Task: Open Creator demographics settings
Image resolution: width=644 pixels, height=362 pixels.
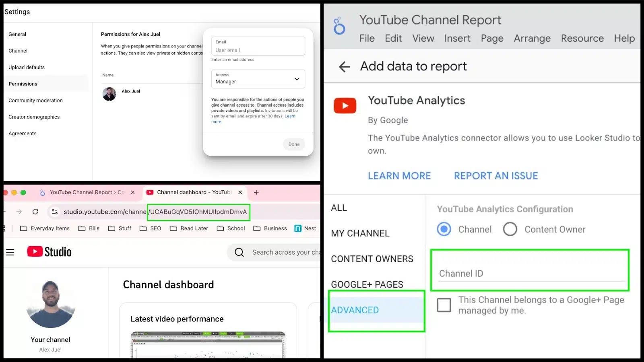Action: coord(34,117)
